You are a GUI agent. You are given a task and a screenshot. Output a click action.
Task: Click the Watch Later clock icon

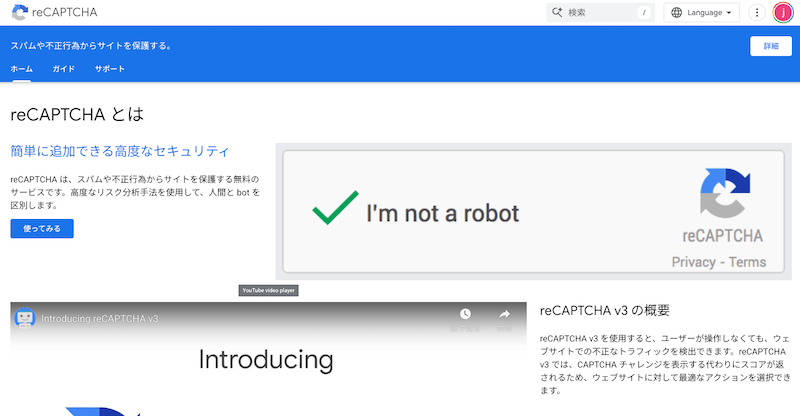click(465, 315)
